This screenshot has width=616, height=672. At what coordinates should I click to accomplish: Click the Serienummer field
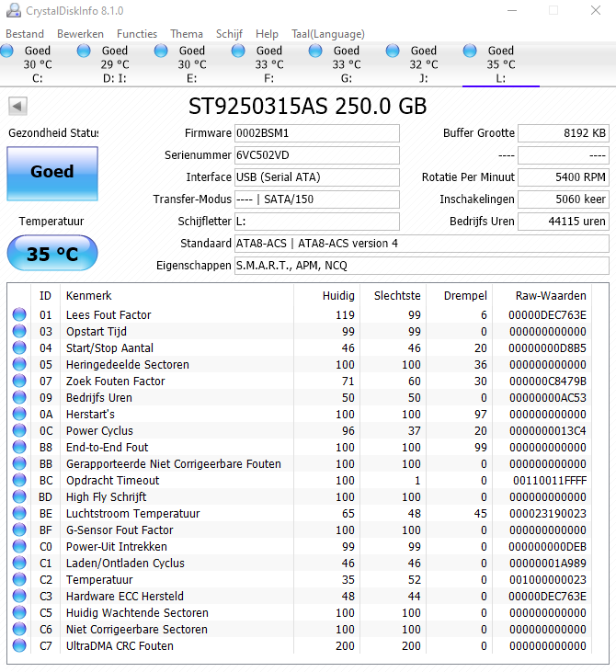317,155
